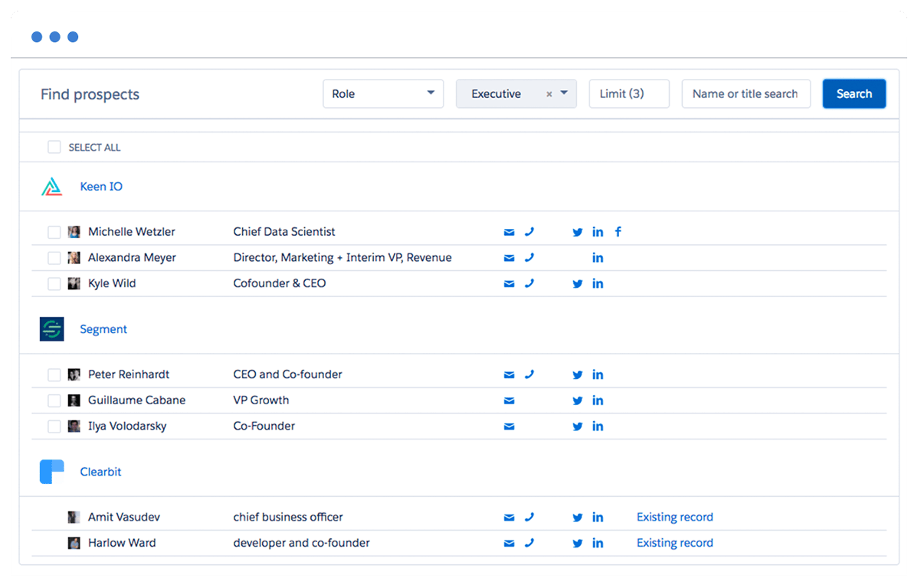This screenshot has height=588, width=921.
Task: Email Guillaume Cabane via envelope icon
Action: (x=509, y=400)
